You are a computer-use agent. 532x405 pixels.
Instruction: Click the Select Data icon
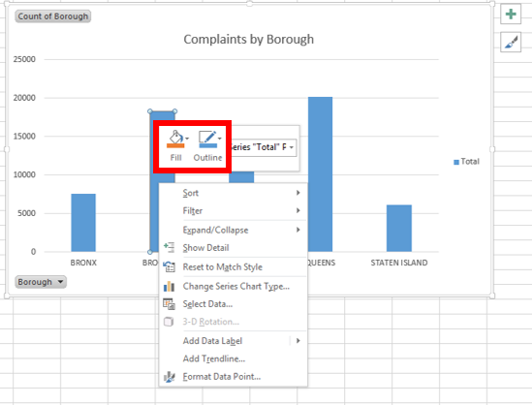tap(169, 304)
